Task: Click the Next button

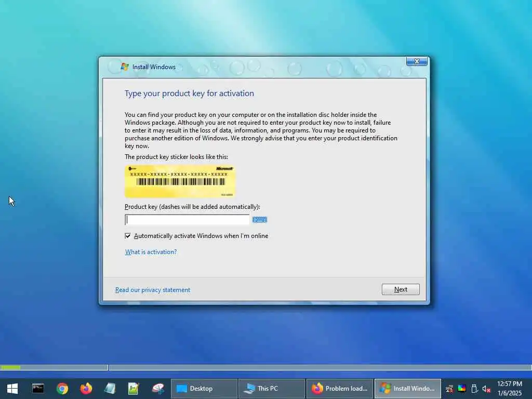Action: click(x=401, y=289)
